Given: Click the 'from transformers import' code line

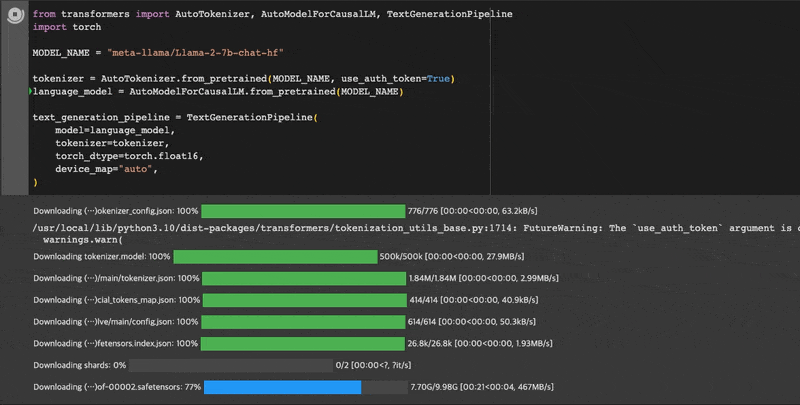Looking at the screenshot, I should point(272,14).
